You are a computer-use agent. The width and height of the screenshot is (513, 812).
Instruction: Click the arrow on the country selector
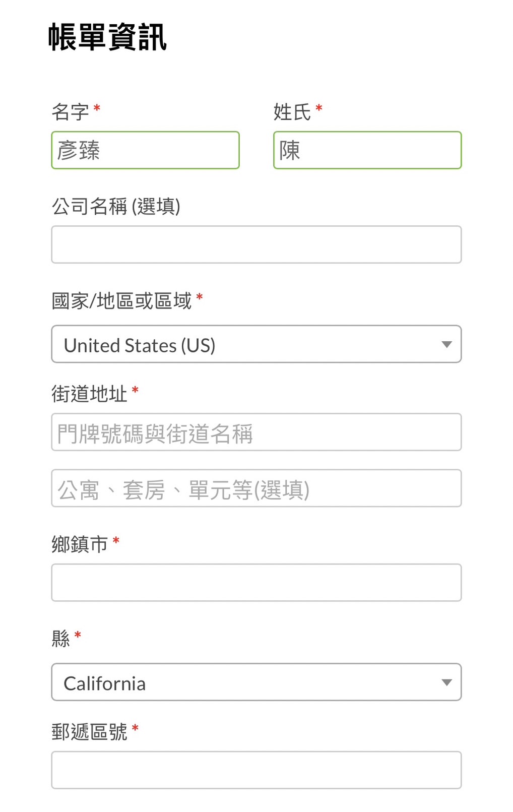446,344
